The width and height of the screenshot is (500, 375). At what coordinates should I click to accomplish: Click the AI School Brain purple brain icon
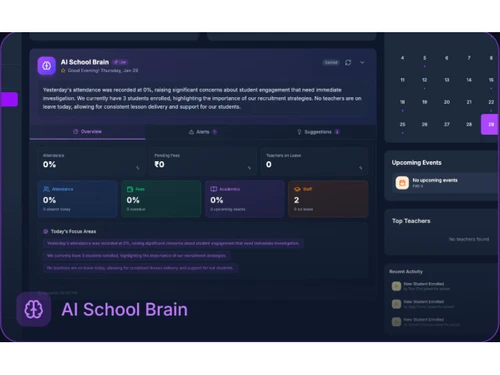click(46, 66)
